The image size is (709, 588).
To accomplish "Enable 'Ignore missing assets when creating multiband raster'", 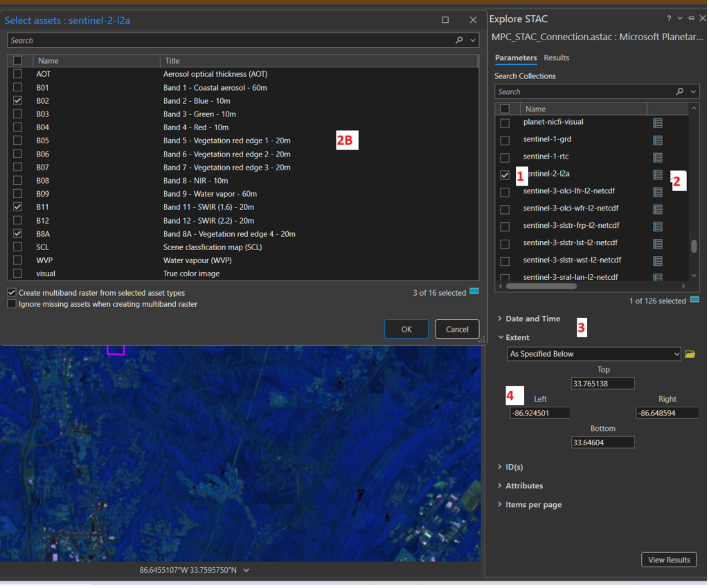I will [12, 304].
